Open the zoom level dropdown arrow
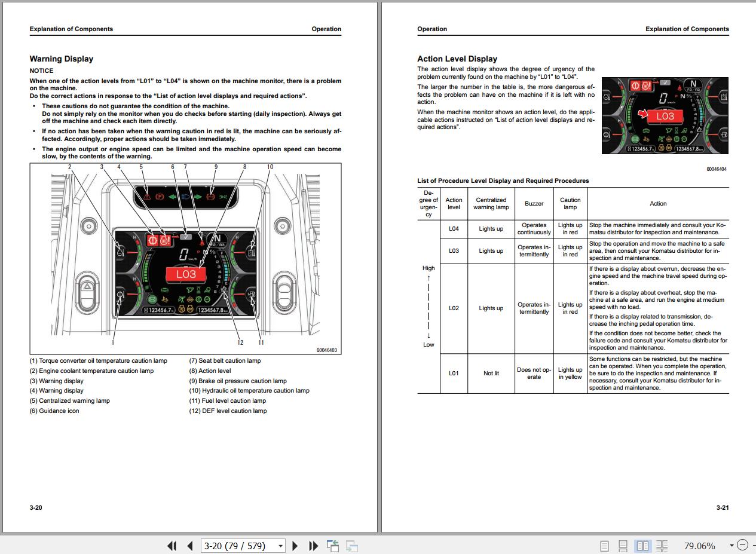Screen dimensions: 756x554 (731, 546)
